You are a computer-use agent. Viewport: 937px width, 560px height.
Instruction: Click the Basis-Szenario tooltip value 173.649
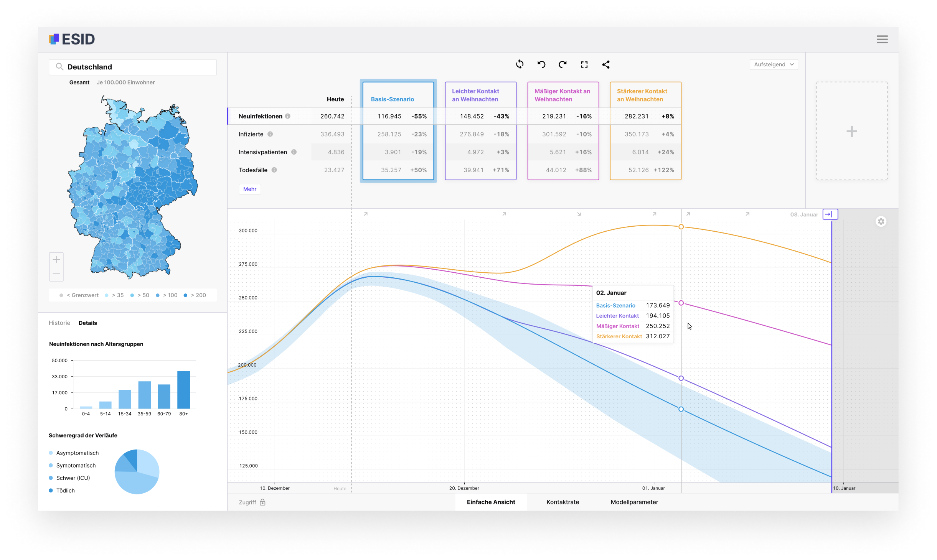tap(658, 306)
